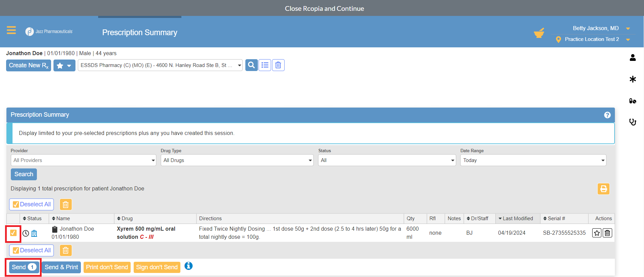644x277 pixels.
Task: Click Close Rcopia and Continue
Action: coord(324,8)
